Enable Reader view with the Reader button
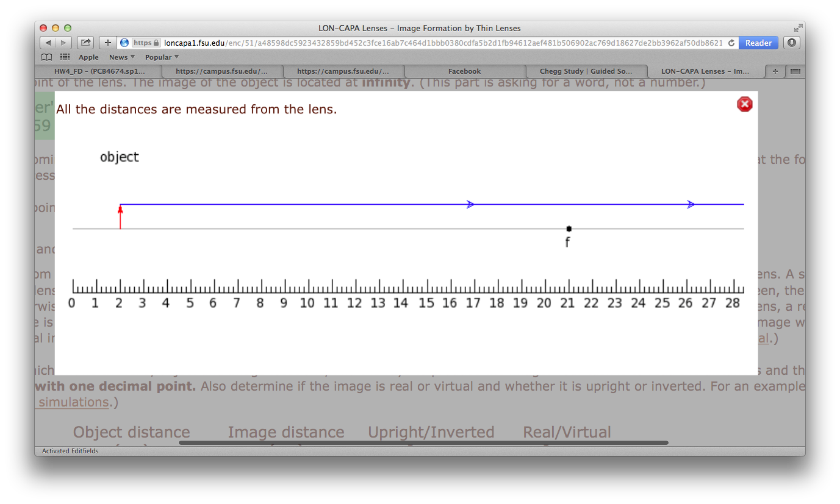Image resolution: width=840 pixels, height=504 pixels. pyautogui.click(x=758, y=43)
